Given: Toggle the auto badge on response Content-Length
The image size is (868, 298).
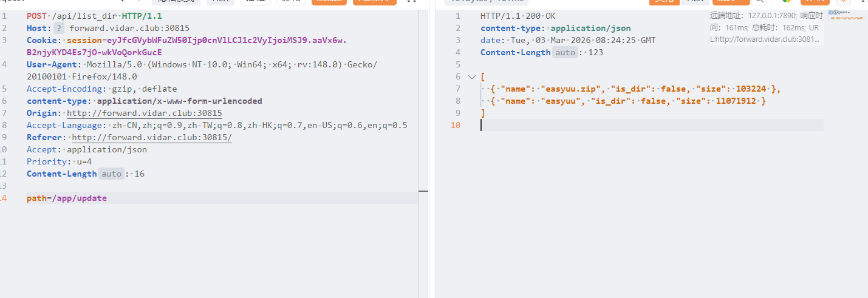Looking at the screenshot, I should click(566, 52).
